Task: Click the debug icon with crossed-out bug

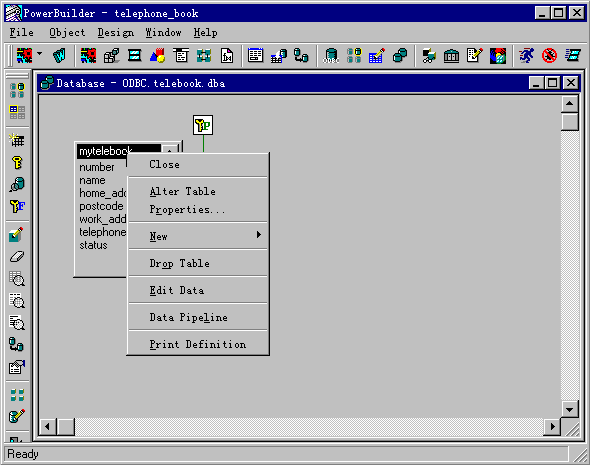Action: click(x=549, y=56)
